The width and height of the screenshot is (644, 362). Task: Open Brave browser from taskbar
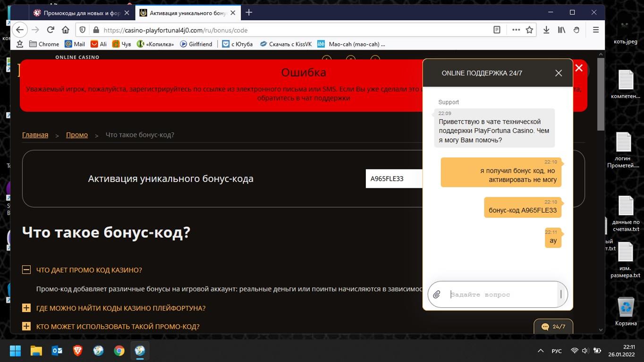[77, 351]
